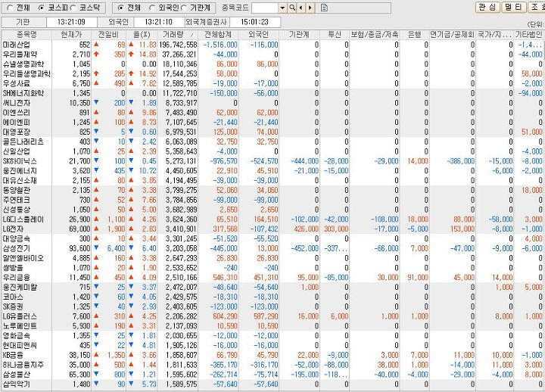Click the 기관 time value 13:21:09
The width and height of the screenshot is (545, 392).
point(71,22)
